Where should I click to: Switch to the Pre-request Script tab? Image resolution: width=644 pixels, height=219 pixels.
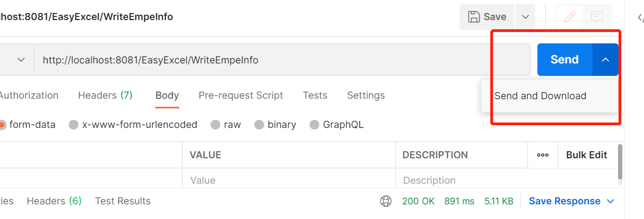[241, 95]
